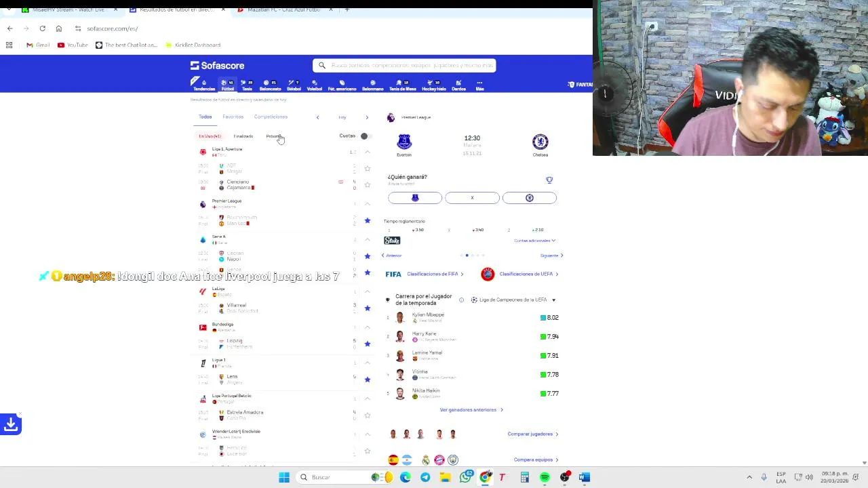Filter matches by Próximo

click(x=273, y=136)
